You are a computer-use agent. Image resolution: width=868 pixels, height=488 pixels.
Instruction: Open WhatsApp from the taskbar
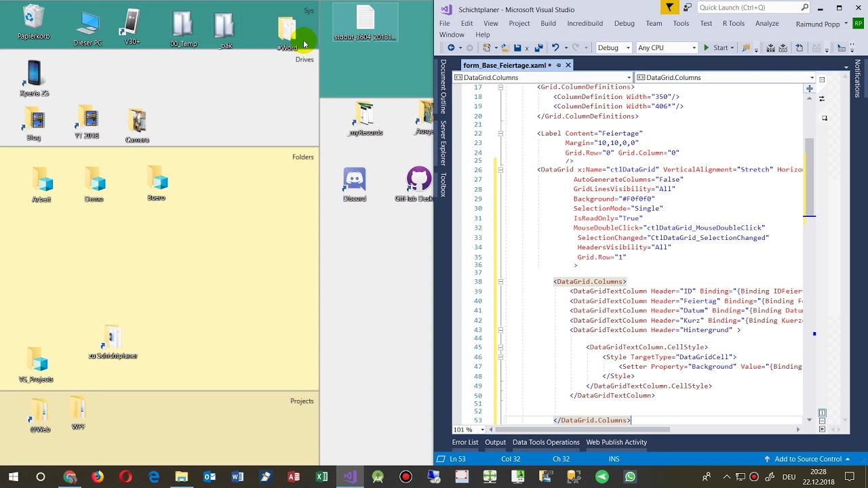point(631,476)
